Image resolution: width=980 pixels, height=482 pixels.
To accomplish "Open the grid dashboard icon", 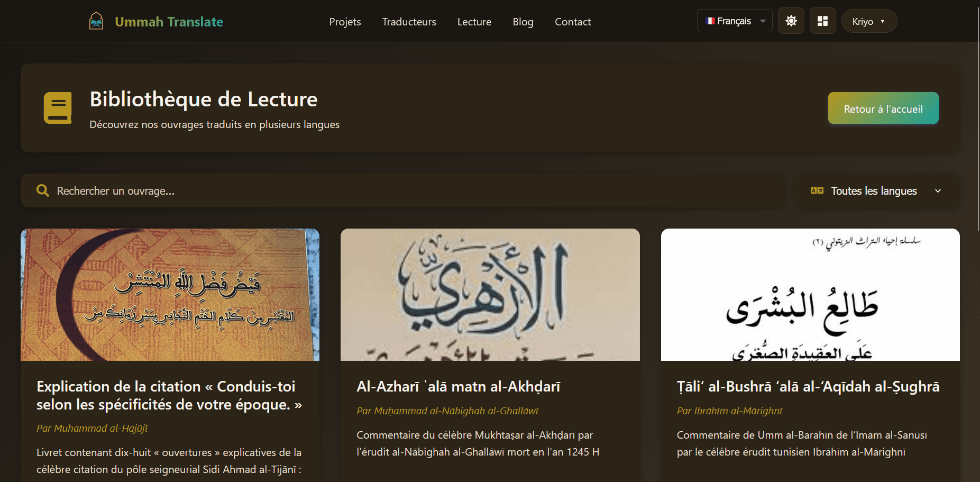I will click(822, 21).
